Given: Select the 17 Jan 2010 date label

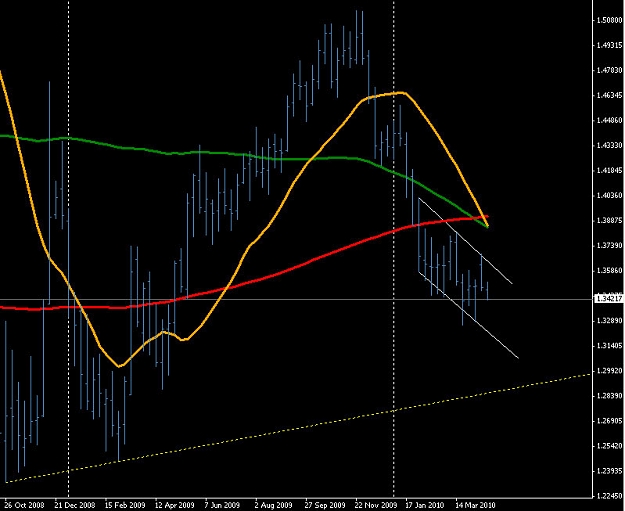Looking at the screenshot, I should [x=425, y=505].
